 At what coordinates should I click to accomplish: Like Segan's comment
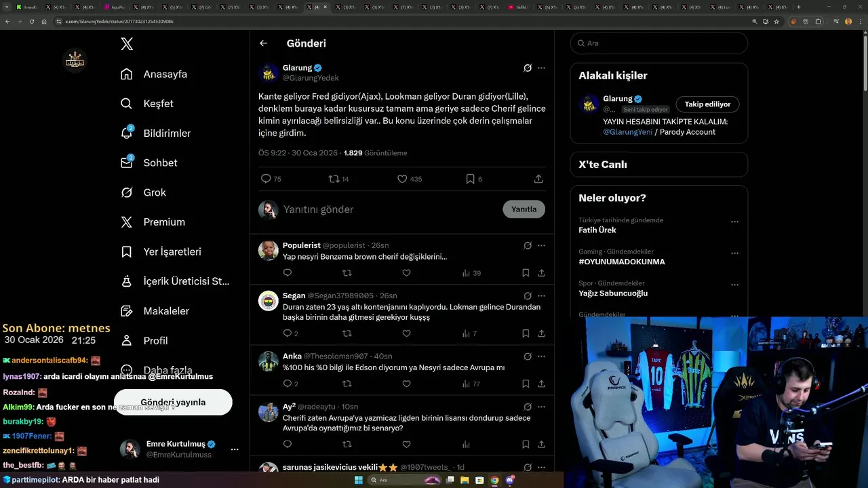coord(406,333)
